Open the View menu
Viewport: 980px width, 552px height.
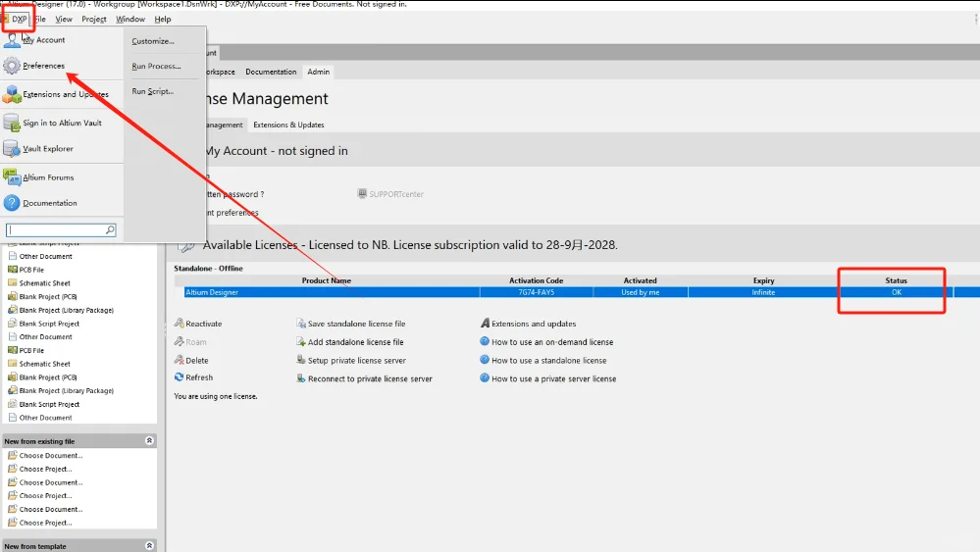pos(64,20)
